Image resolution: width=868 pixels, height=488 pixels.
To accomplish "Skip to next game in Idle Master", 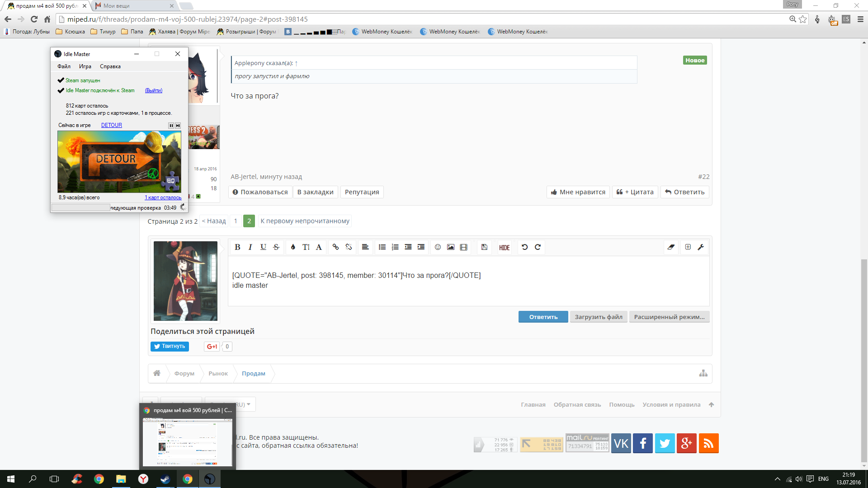I will coord(178,126).
